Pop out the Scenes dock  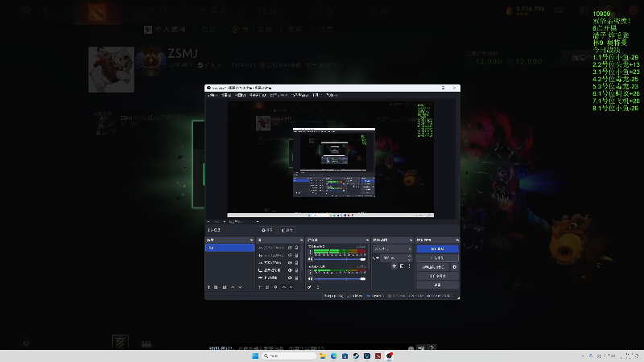pyautogui.click(x=252, y=240)
